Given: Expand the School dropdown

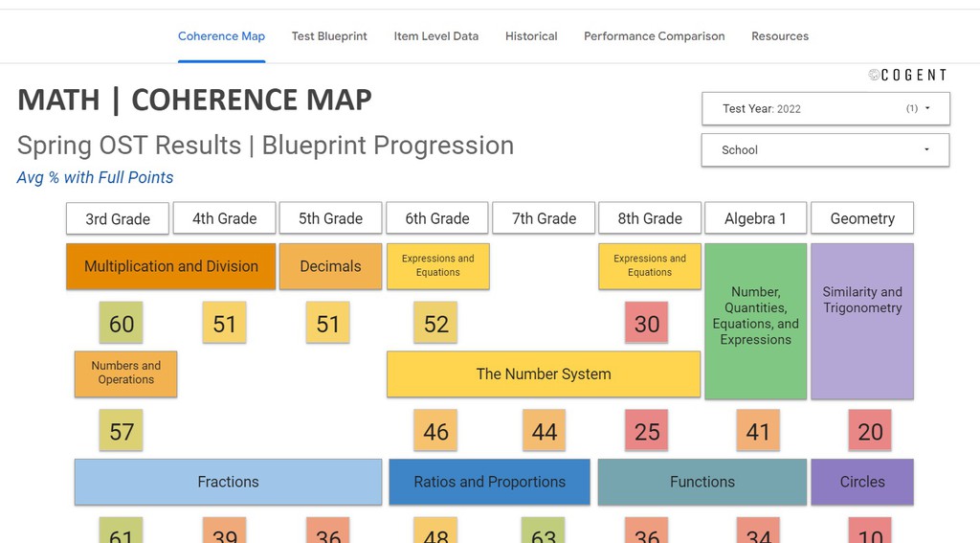Looking at the screenshot, I should (x=826, y=150).
